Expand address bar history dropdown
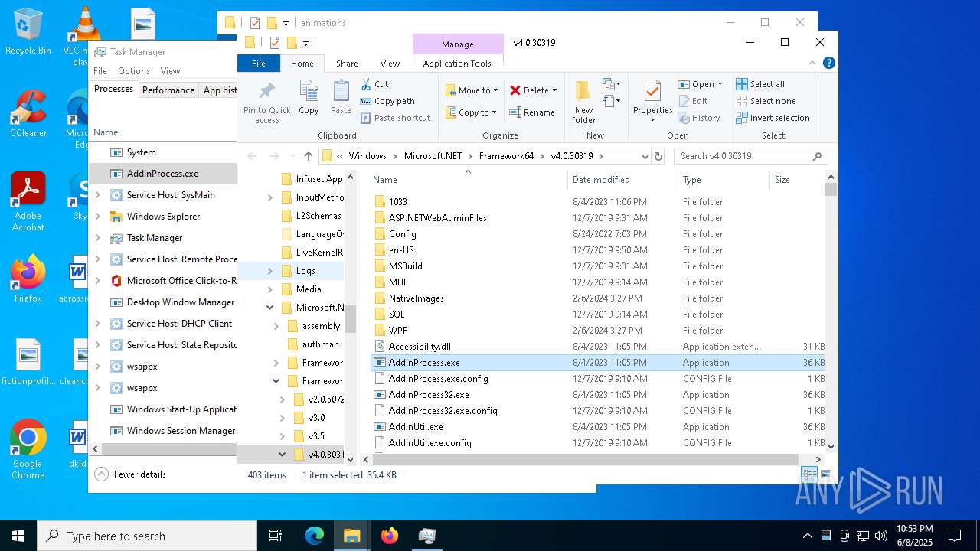 645,156
